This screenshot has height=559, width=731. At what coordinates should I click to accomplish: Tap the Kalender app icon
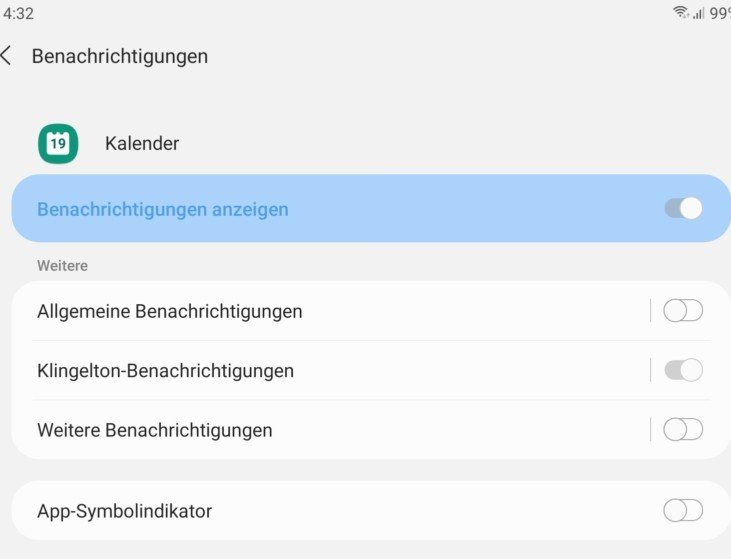click(x=58, y=144)
